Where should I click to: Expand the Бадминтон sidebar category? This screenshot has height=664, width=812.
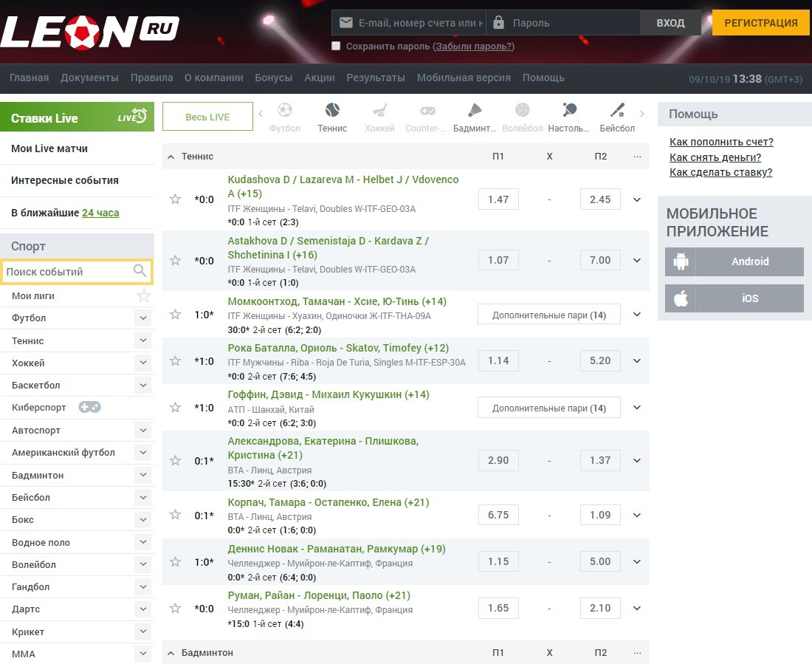tap(143, 476)
